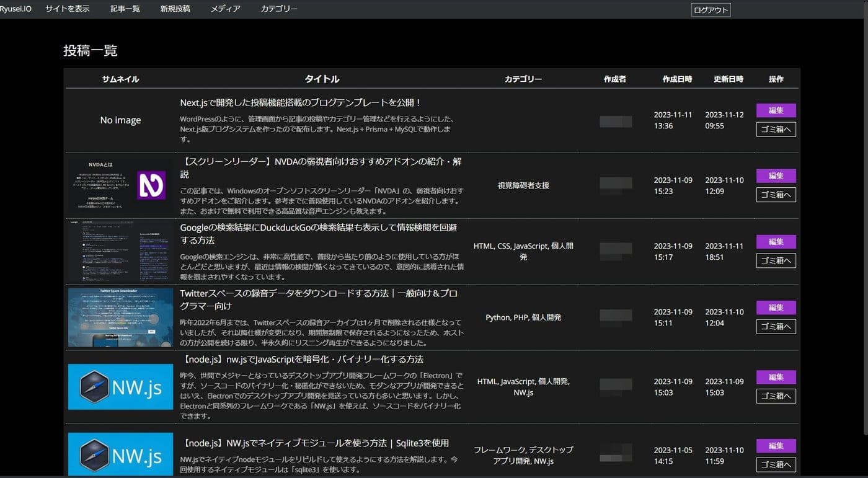Click the 視覚障害者支援 category label
868x478 pixels.
(523, 185)
